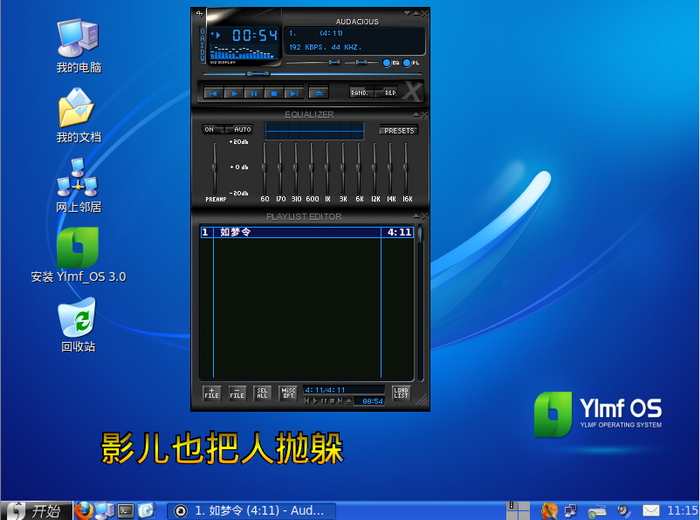Viewport: 700px width, 520px height.
Task: Open the equalizer PRESETS menu
Action: pos(398,130)
